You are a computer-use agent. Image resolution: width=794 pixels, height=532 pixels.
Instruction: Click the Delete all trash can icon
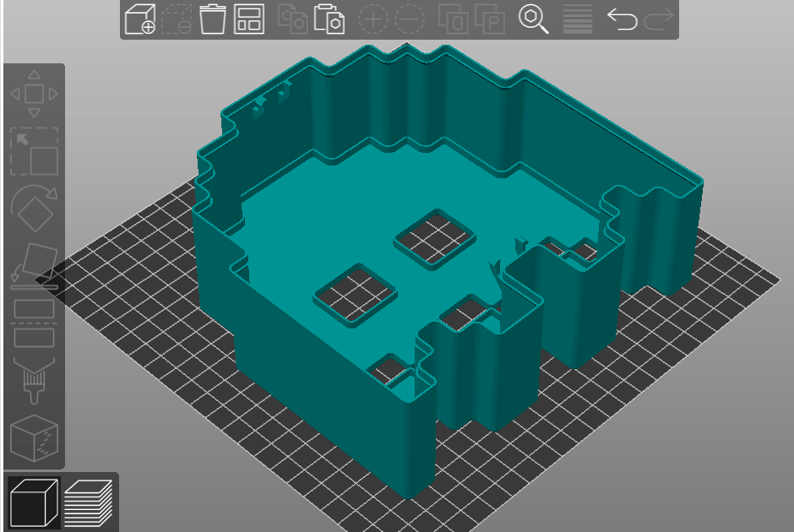point(213,19)
